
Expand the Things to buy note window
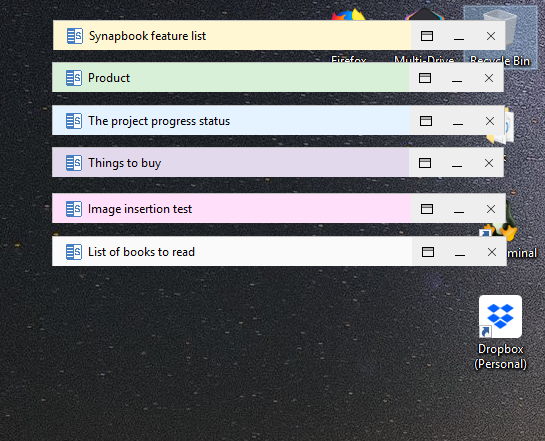[x=425, y=163]
